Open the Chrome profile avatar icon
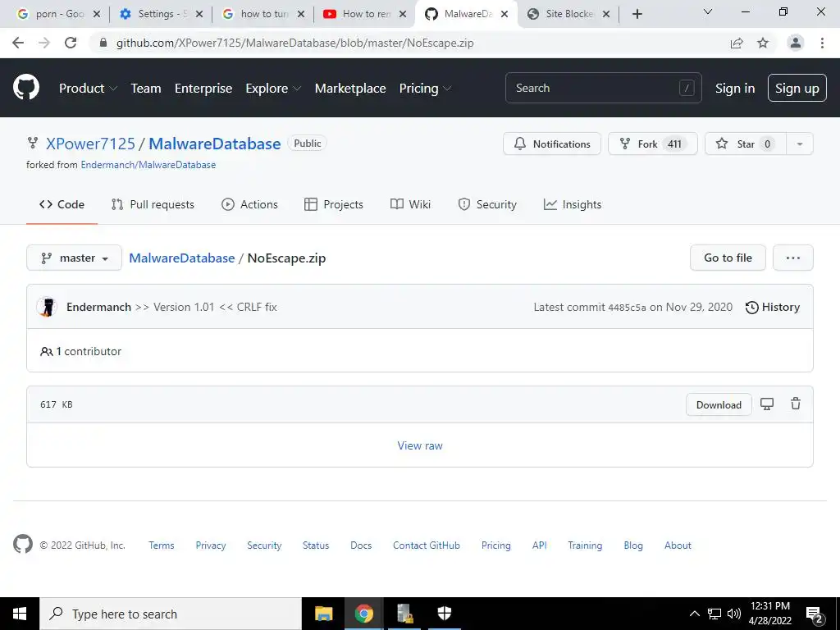 pyautogui.click(x=796, y=43)
